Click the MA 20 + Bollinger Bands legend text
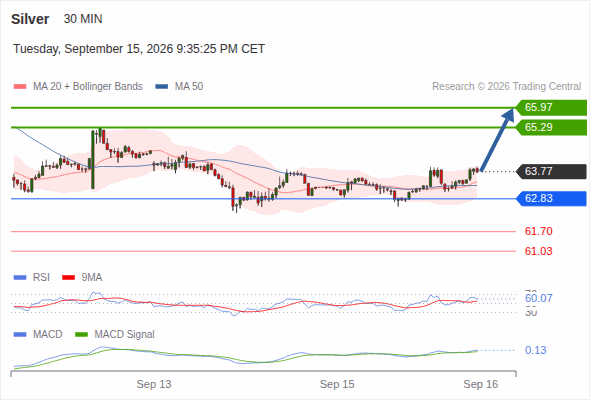The image size is (590, 400). 88,87
